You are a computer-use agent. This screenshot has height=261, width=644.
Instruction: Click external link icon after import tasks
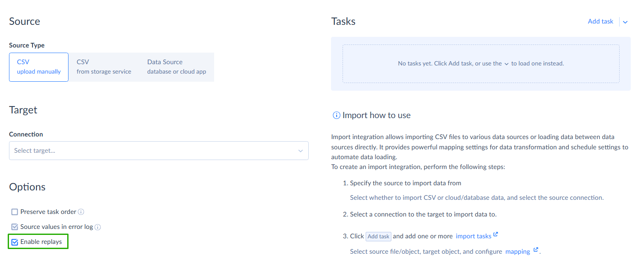tap(496, 234)
